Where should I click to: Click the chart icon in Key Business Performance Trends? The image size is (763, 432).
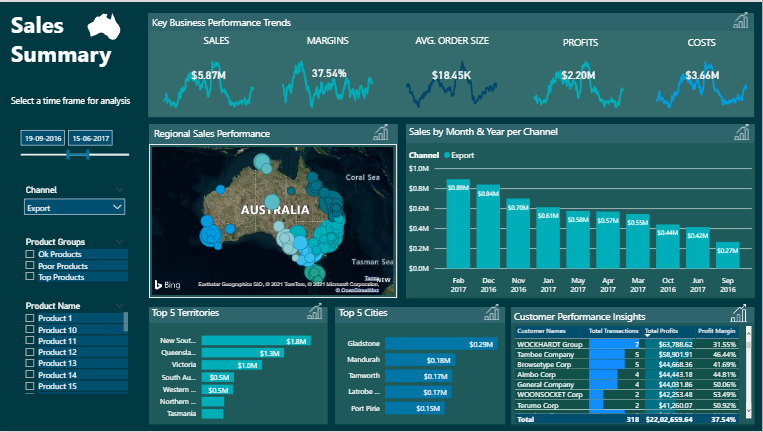[x=741, y=21]
